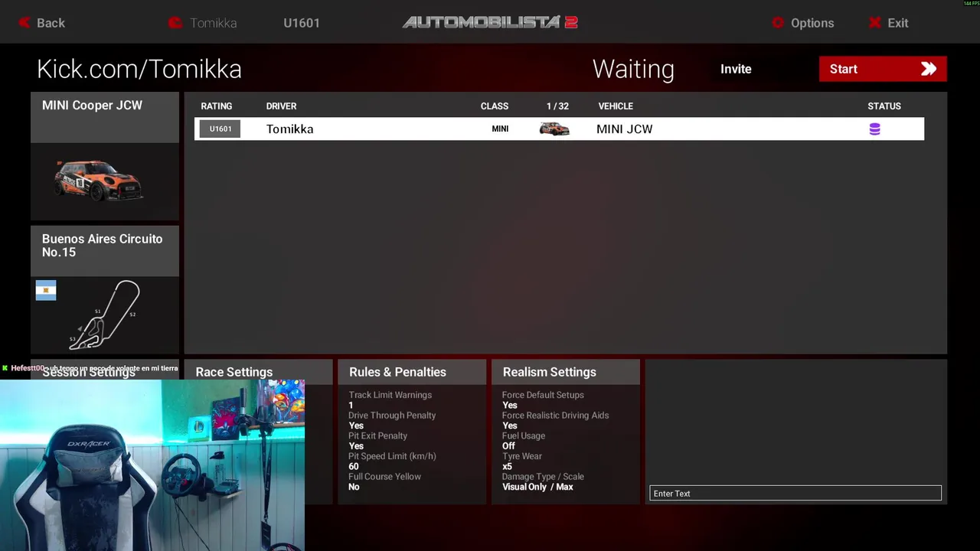
Task: Sort by the DRIVER column header
Action: pos(281,106)
